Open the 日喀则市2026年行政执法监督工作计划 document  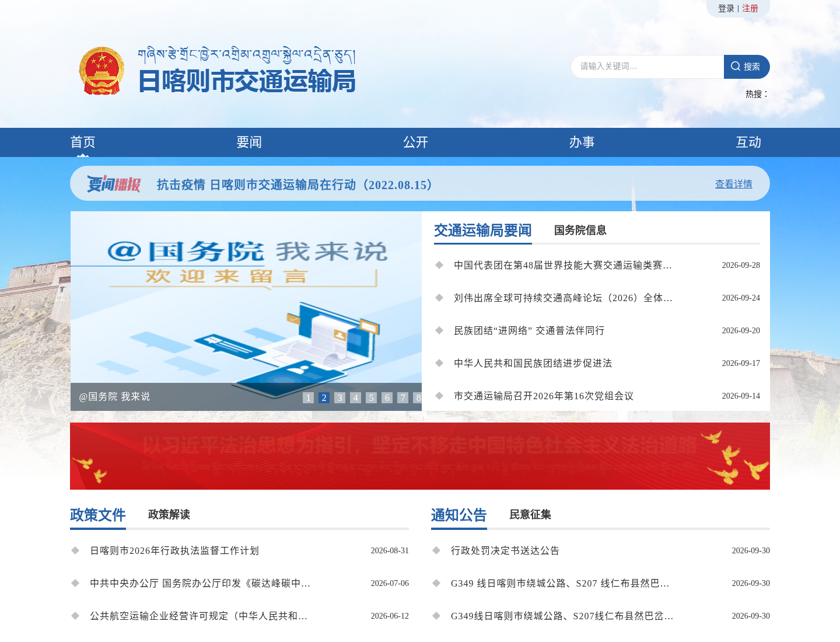[174, 551]
